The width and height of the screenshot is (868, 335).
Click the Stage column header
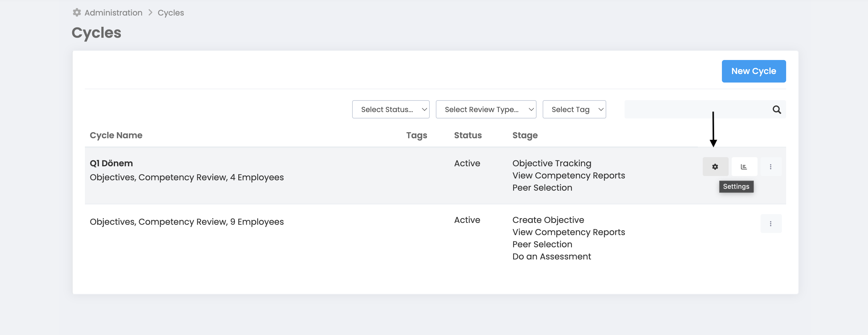point(525,135)
